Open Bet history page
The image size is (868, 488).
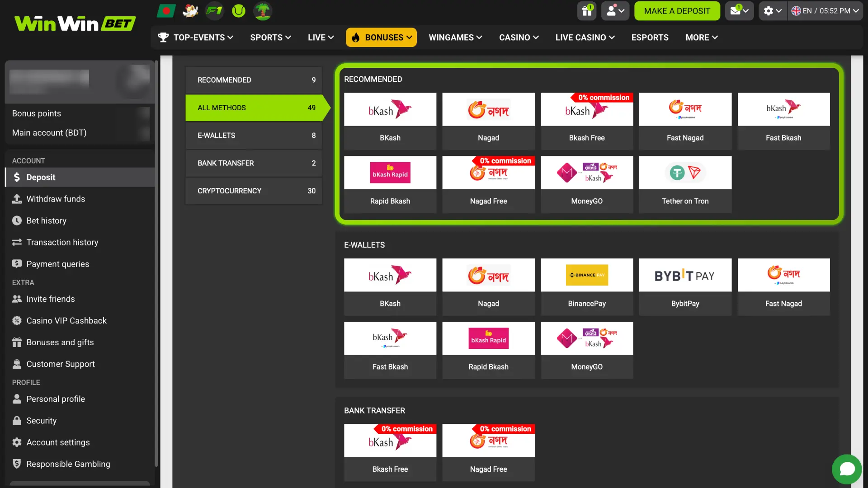tap(80, 221)
